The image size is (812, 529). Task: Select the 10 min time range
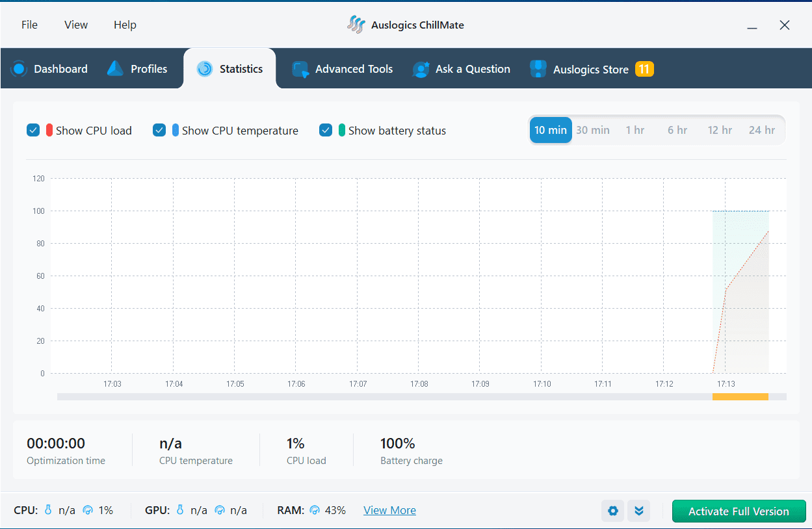pyautogui.click(x=551, y=130)
